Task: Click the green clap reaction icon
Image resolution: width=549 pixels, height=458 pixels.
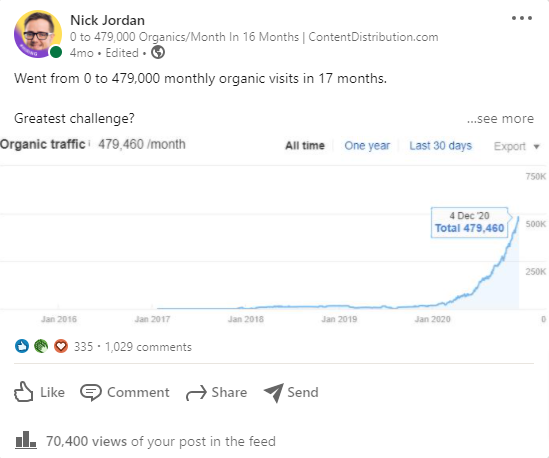Action: [x=41, y=346]
